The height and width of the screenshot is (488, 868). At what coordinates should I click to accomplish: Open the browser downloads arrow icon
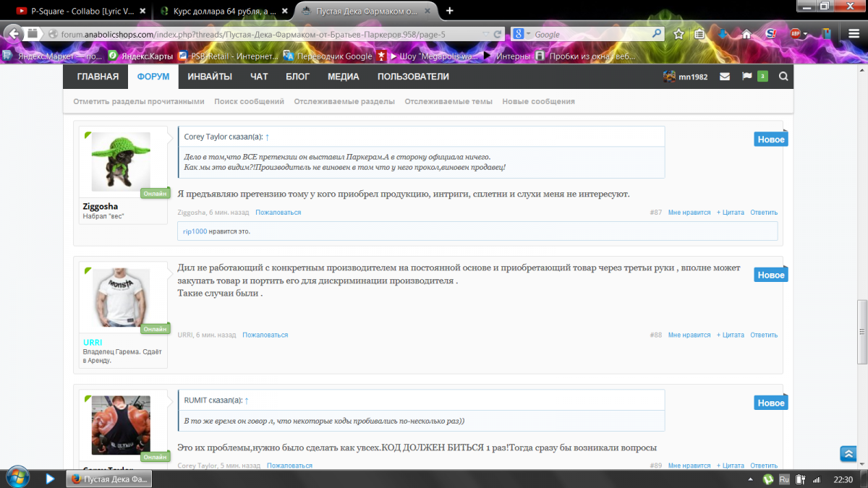point(723,34)
